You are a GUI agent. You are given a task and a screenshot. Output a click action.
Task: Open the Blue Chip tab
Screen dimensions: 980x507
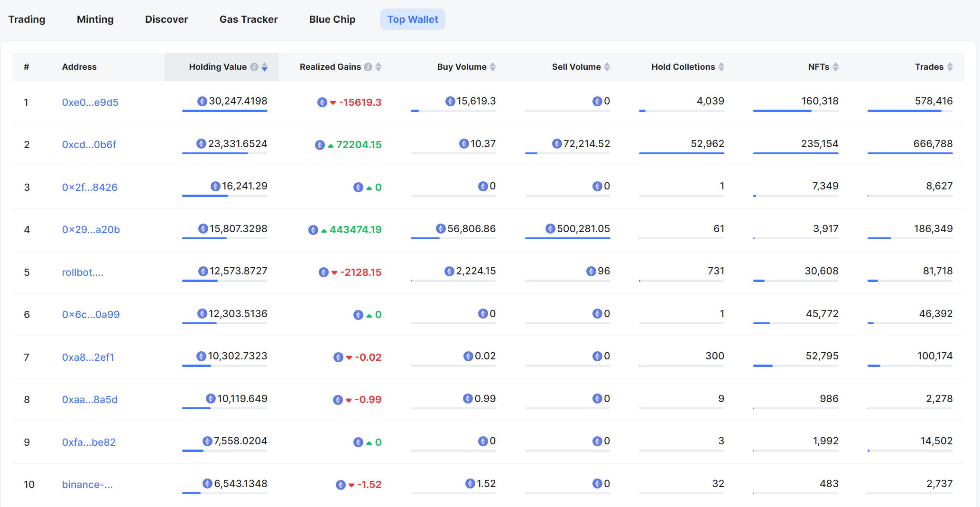[332, 19]
